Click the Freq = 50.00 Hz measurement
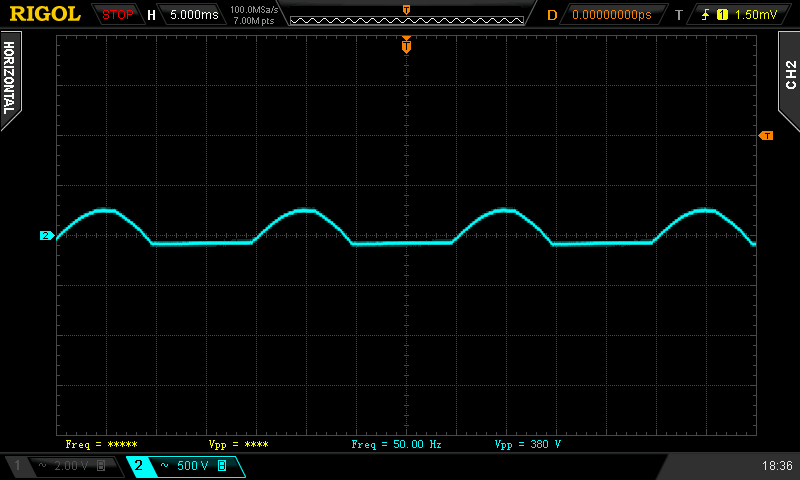800x480 pixels. [x=396, y=443]
